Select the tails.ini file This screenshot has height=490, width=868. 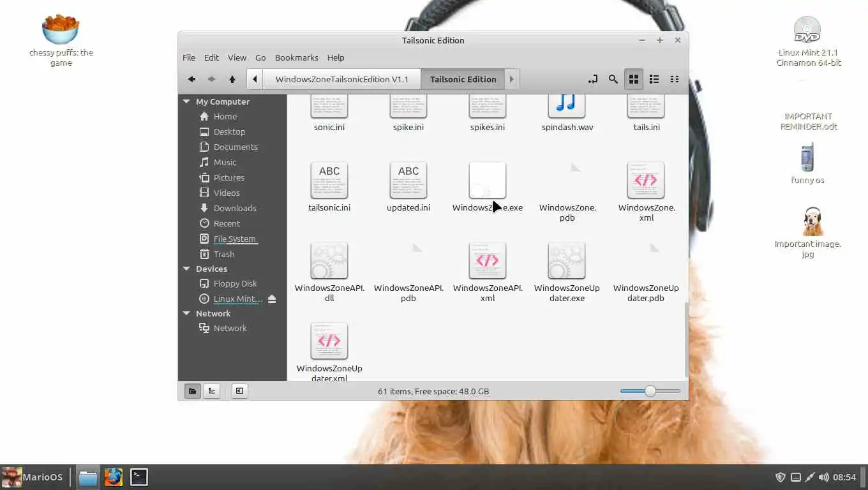(x=647, y=114)
